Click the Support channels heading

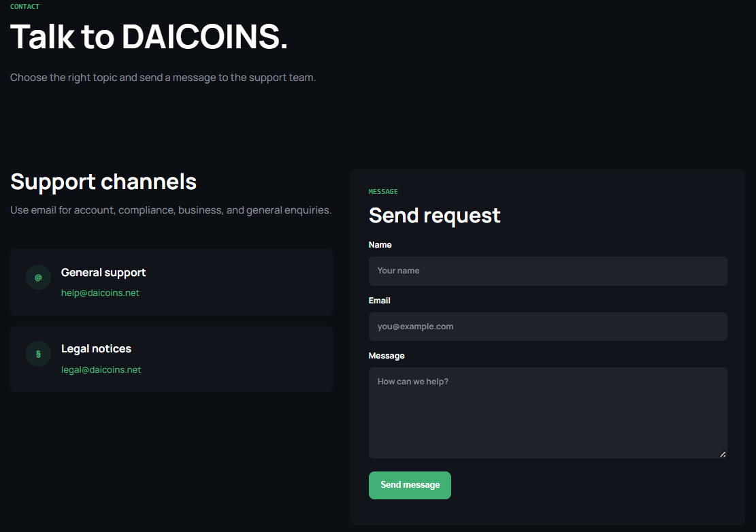[x=103, y=182]
